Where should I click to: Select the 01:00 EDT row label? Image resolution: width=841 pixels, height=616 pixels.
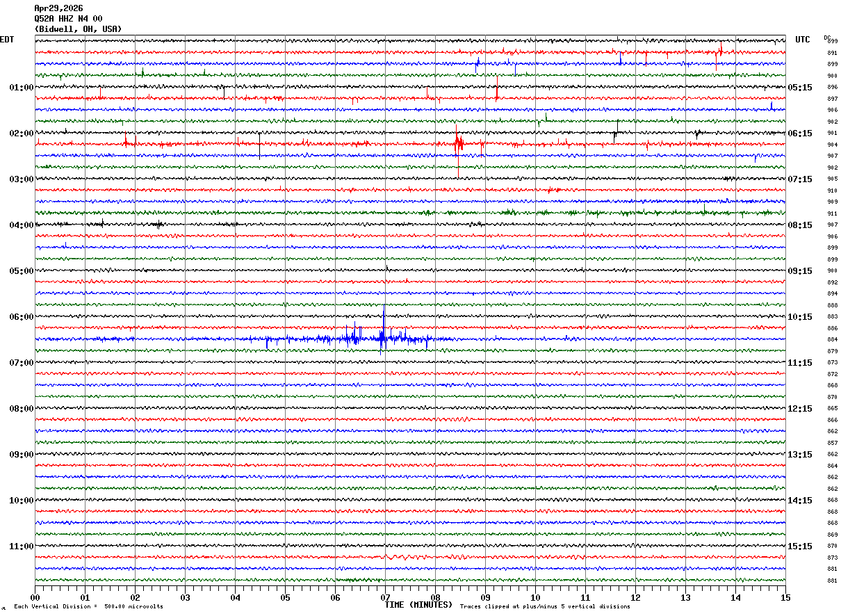(21, 88)
